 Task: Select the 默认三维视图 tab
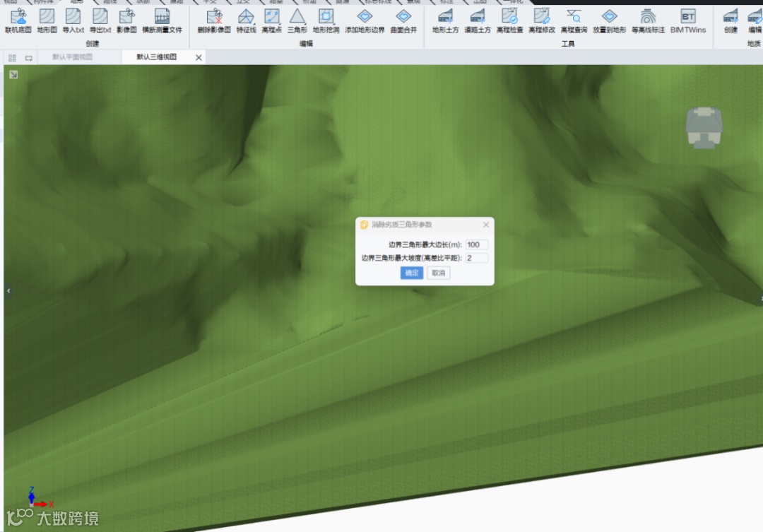(x=157, y=57)
